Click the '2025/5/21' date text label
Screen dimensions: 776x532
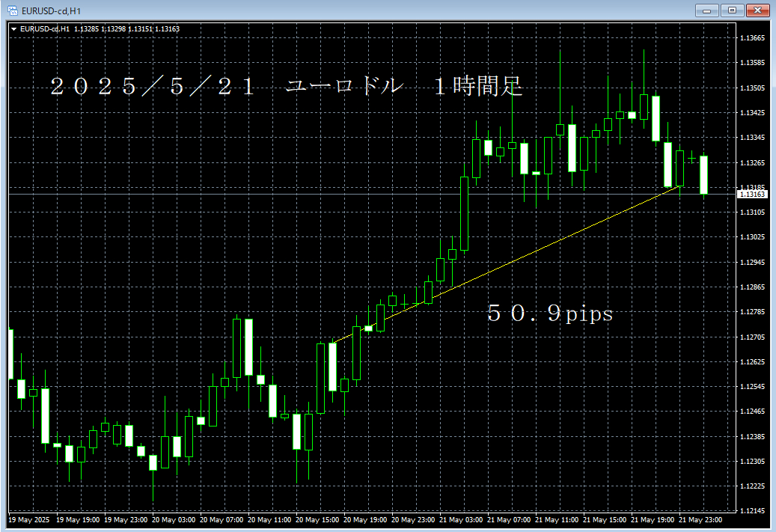153,87
